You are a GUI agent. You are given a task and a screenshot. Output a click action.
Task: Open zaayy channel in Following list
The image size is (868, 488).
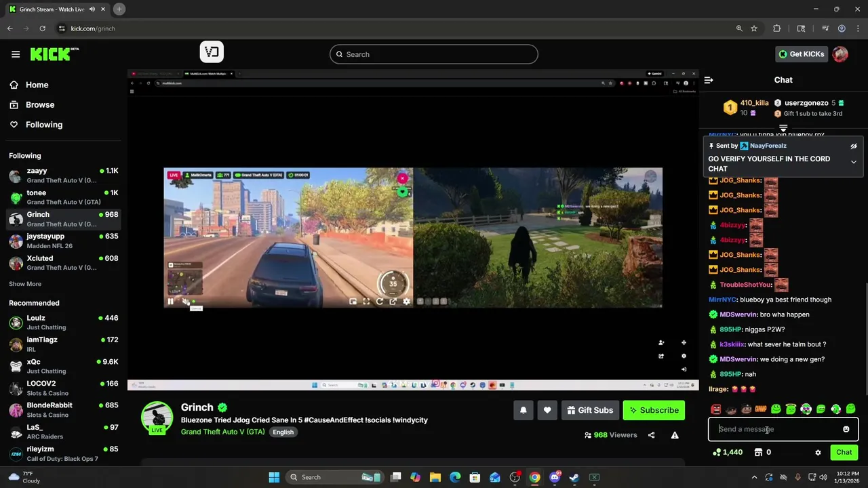64,176
